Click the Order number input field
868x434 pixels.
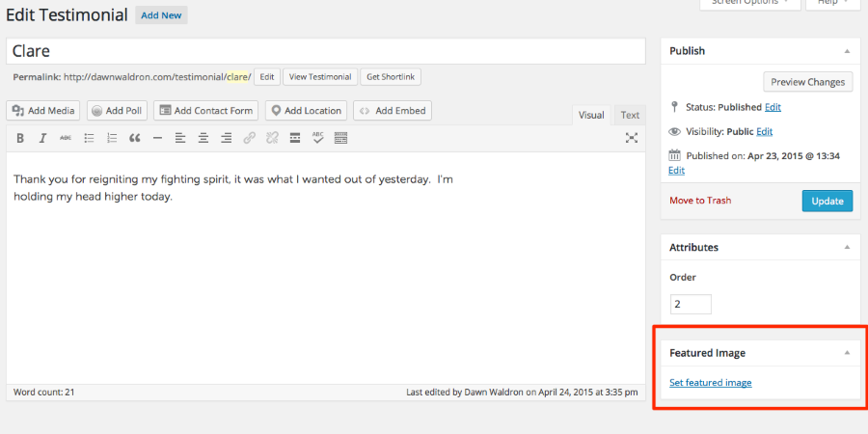[x=691, y=304]
